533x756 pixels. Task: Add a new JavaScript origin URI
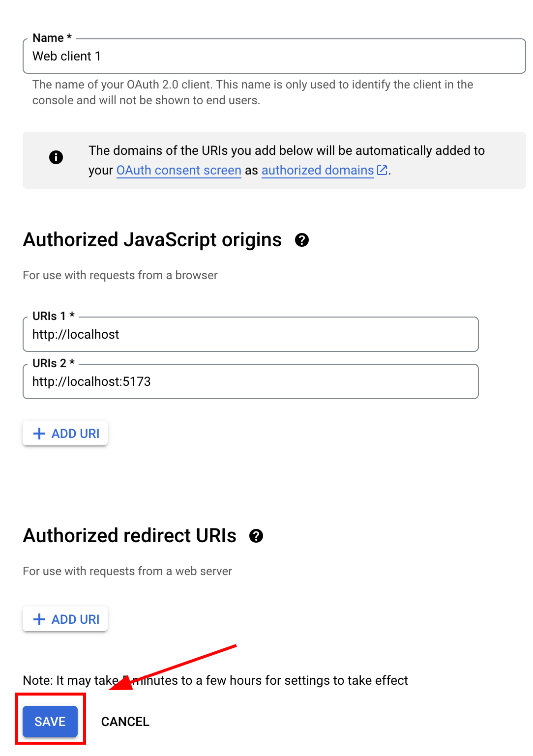click(x=65, y=433)
